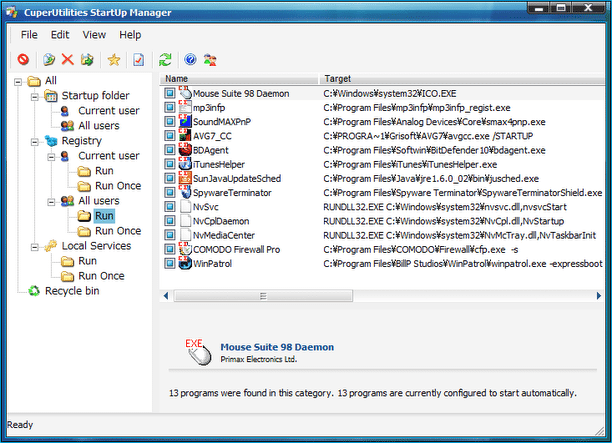The height and width of the screenshot is (443, 612).
Task: Click the horizontal scrollbar thumb of the list
Action: [x=263, y=296]
